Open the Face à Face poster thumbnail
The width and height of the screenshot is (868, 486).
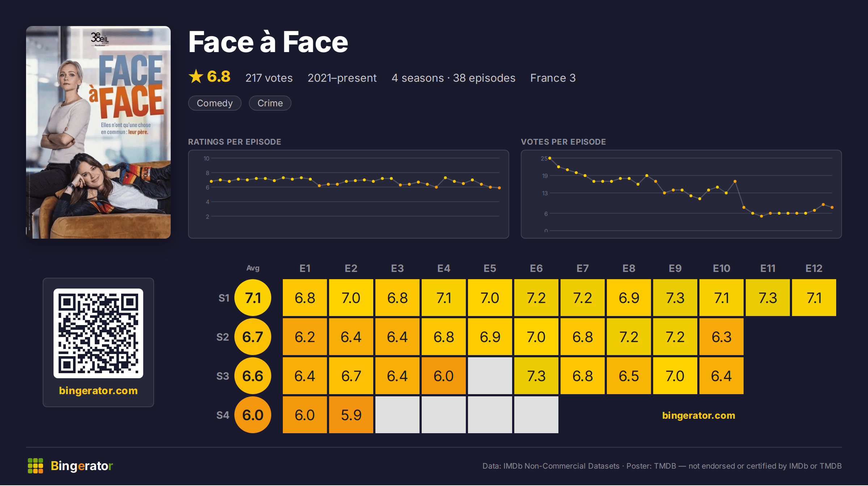(x=98, y=132)
